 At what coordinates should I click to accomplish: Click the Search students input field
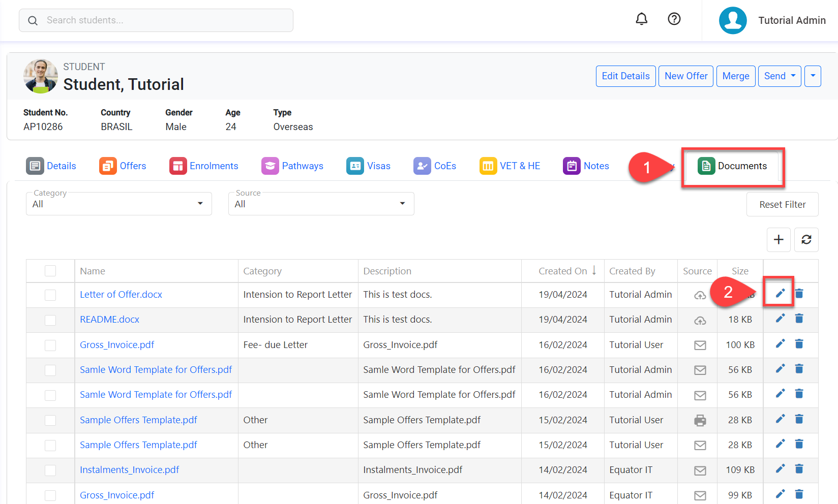pos(156,20)
